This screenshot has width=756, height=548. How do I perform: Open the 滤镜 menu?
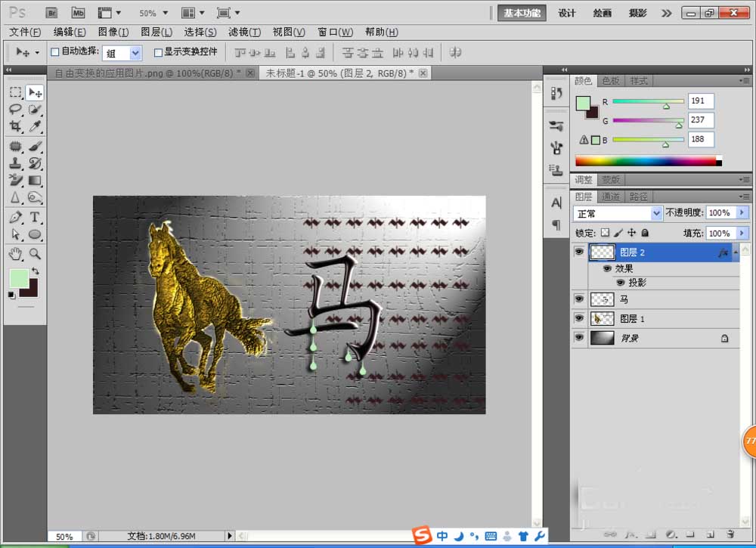[243, 32]
